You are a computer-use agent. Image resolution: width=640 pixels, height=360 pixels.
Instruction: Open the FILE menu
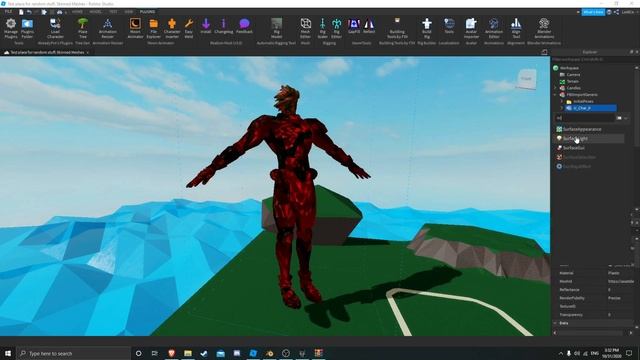coord(8,12)
